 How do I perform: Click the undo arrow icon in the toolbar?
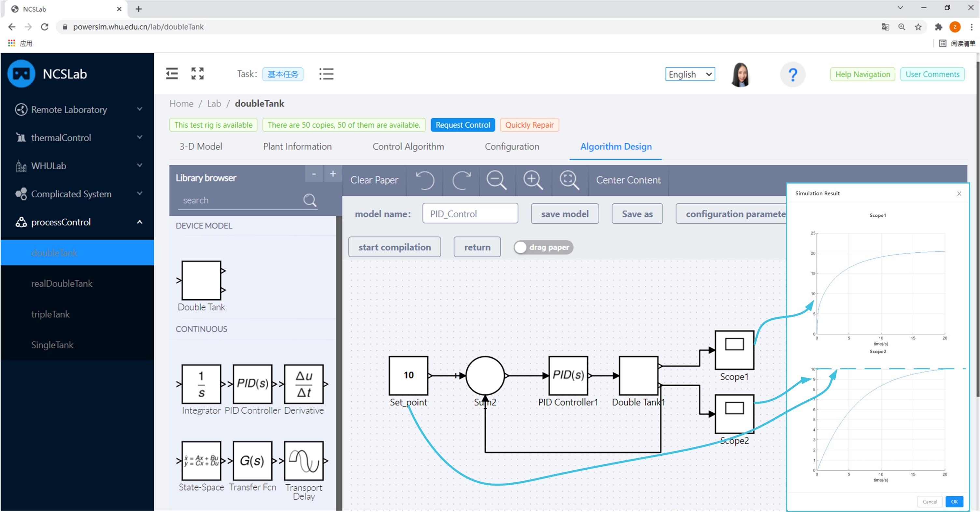click(x=425, y=180)
